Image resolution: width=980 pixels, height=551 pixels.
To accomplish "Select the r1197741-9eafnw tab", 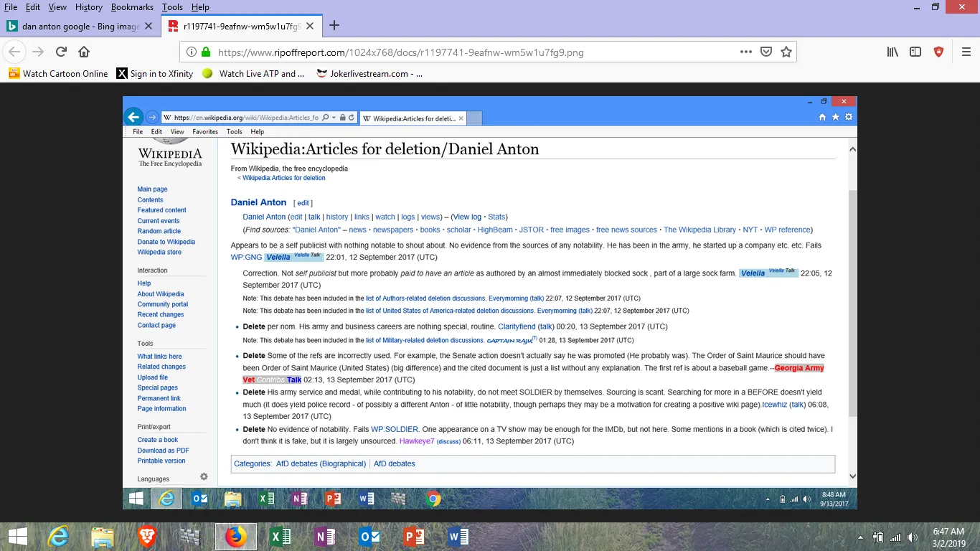I will pyautogui.click(x=242, y=26).
